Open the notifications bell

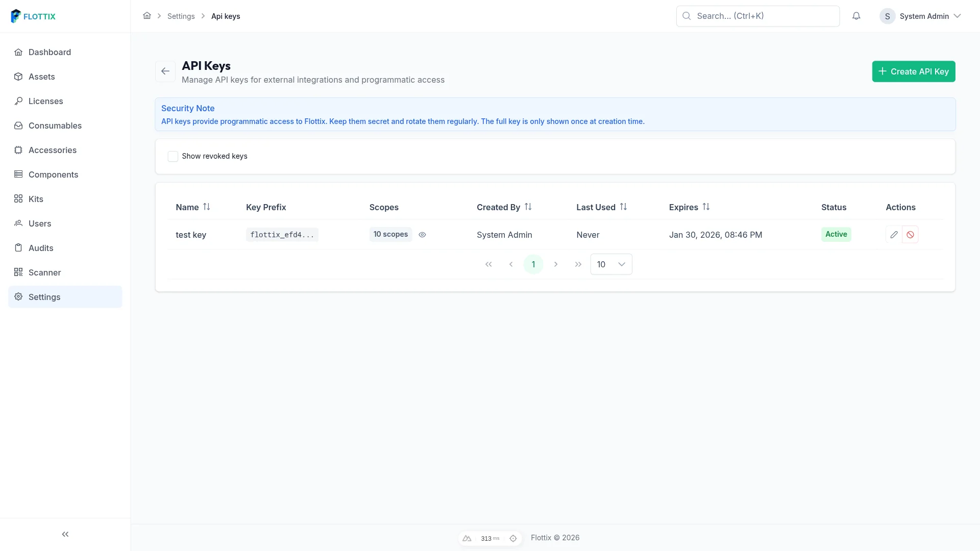856,16
